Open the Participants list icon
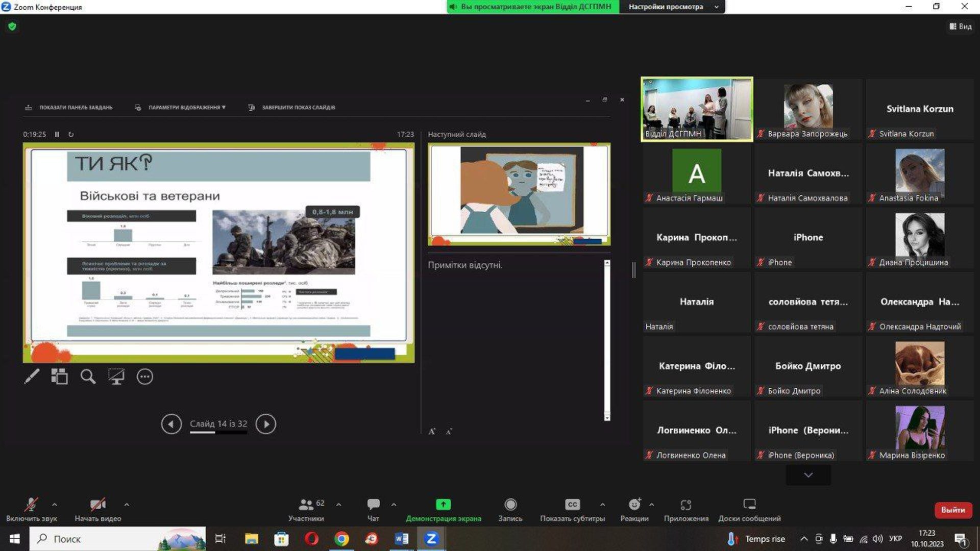980x551 pixels. [x=306, y=505]
